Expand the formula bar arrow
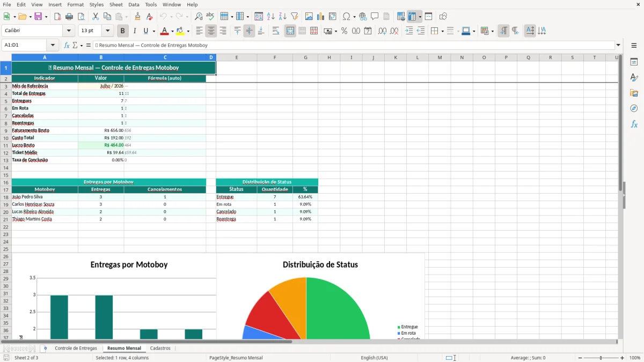 click(x=618, y=45)
